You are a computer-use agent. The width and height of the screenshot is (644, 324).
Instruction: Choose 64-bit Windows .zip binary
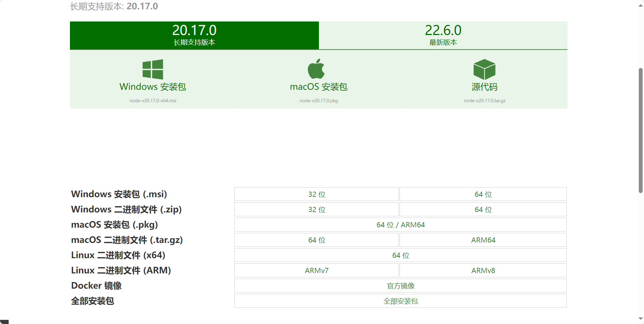pos(483,210)
